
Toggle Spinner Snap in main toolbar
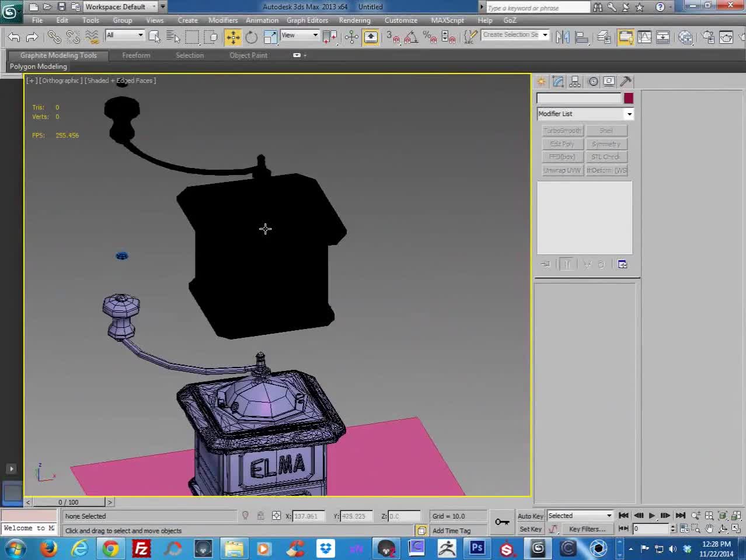[x=449, y=37]
